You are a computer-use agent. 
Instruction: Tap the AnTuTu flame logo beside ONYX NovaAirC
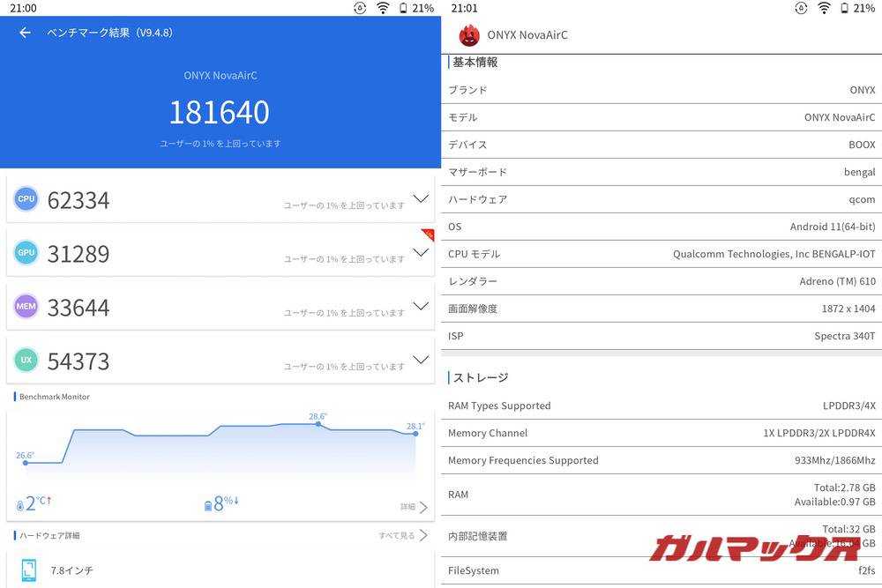(469, 35)
